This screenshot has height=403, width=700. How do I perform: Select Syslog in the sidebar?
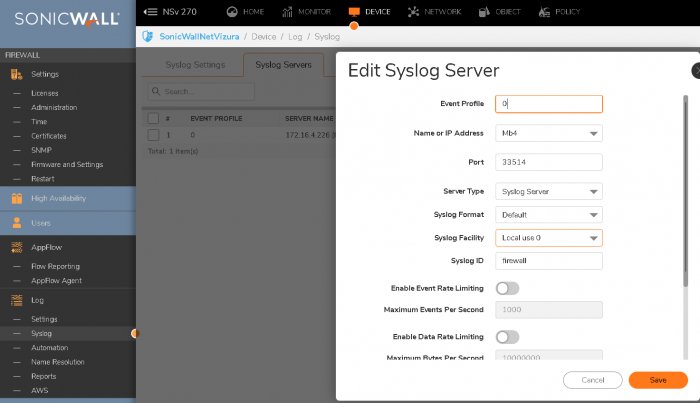[x=41, y=333]
